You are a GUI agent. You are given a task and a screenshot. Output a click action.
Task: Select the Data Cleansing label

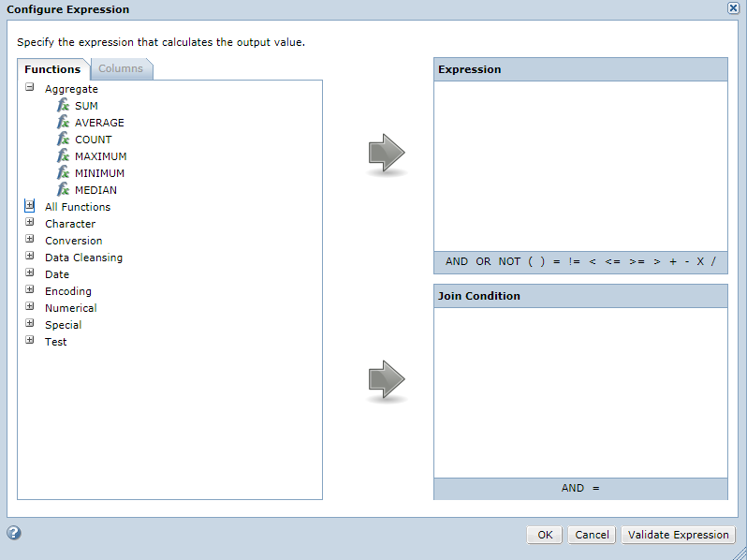pos(84,258)
